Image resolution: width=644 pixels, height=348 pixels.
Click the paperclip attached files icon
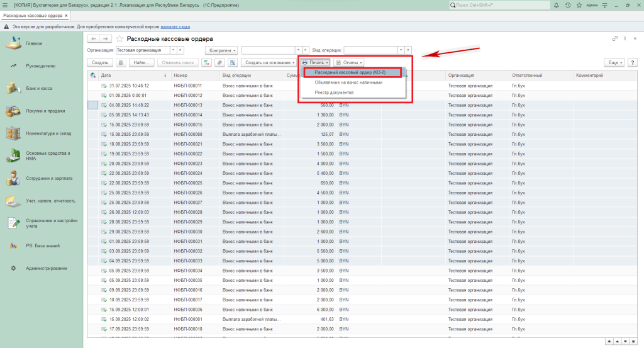(x=219, y=63)
